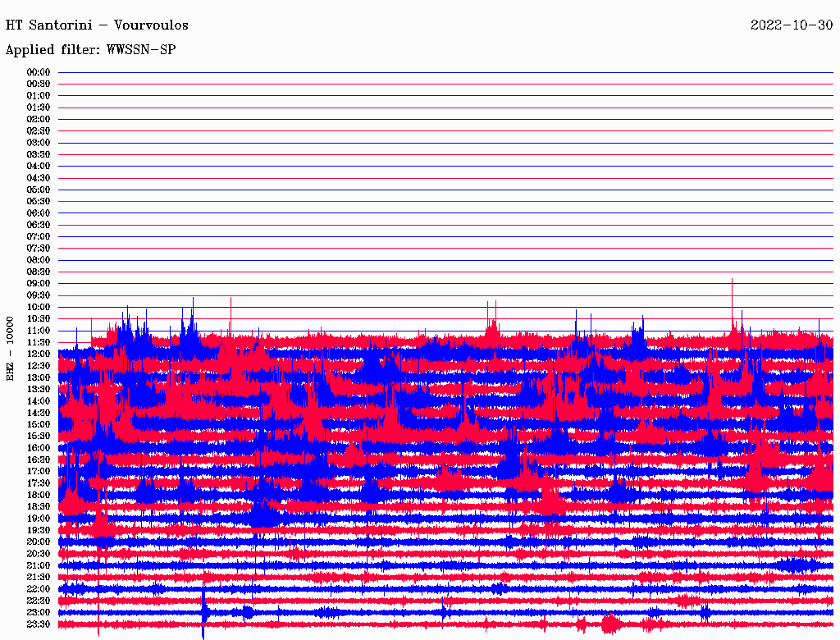The image size is (840, 640).
Task: Click the HT Santorini – Vourvoulos station title
Action: [97, 25]
